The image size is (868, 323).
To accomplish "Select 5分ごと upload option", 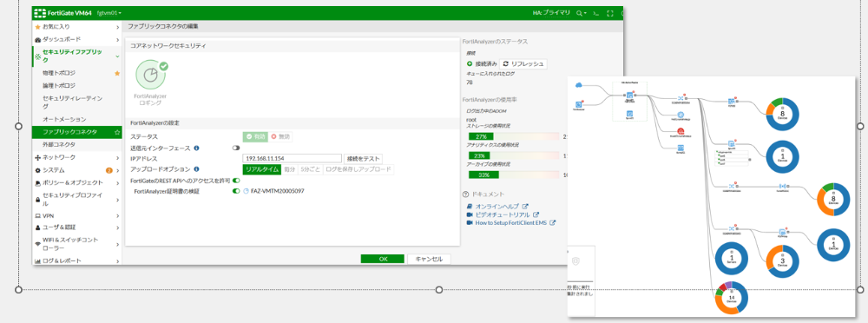I will click(310, 169).
